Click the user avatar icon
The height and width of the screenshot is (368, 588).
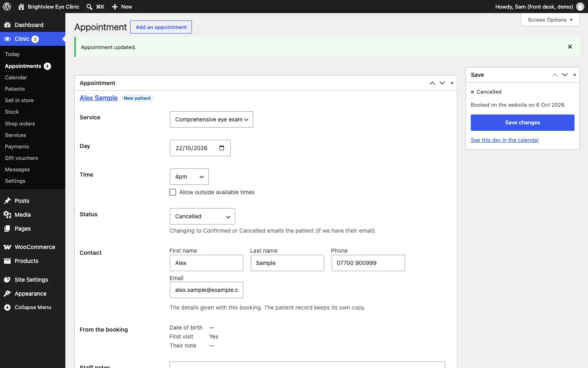click(580, 7)
